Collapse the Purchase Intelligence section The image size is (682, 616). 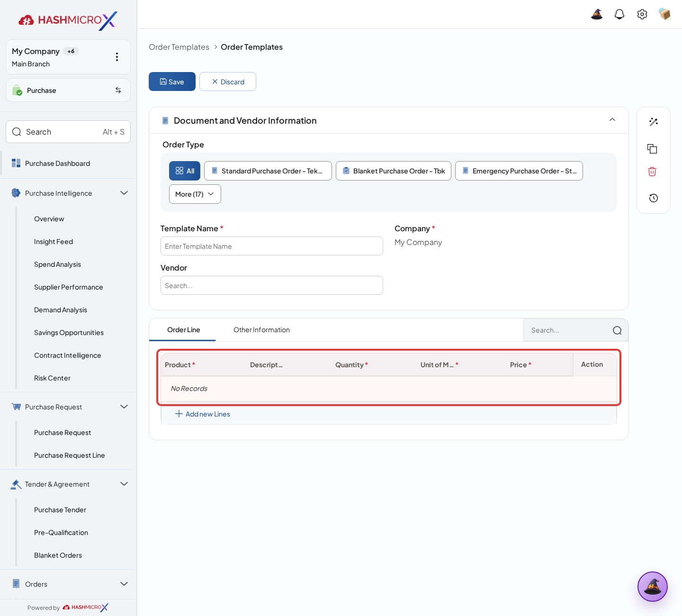tap(124, 193)
